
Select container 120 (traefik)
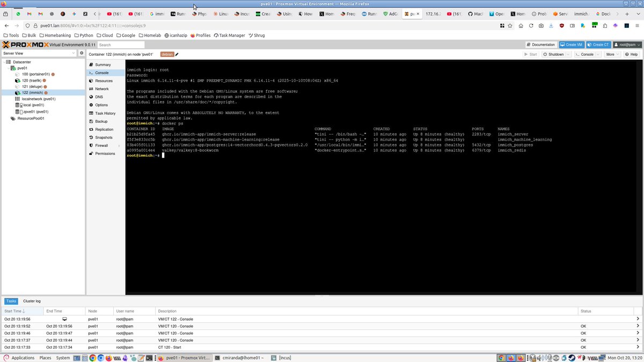tap(32, 80)
